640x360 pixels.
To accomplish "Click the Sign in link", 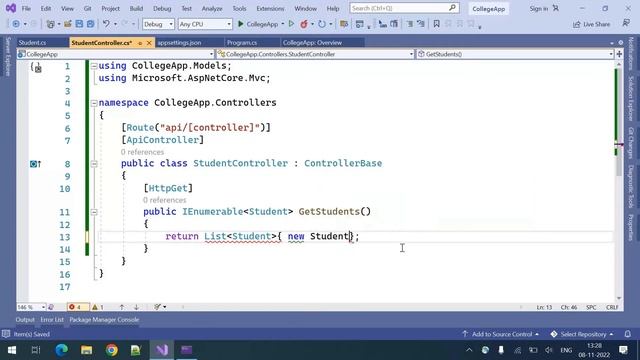I will coord(539,8).
